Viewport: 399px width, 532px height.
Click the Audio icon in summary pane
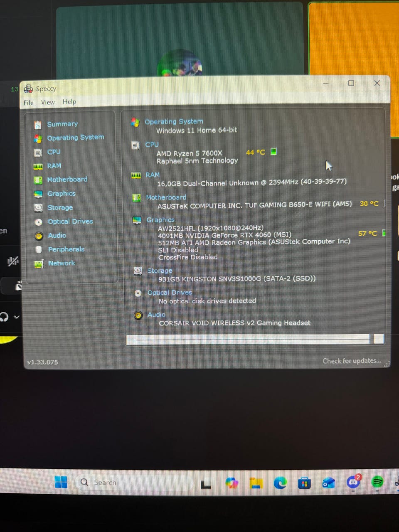coord(138,315)
